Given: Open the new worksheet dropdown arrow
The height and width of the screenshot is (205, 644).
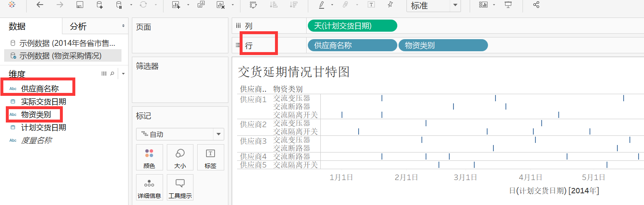Looking at the screenshot, I should tap(188, 5).
